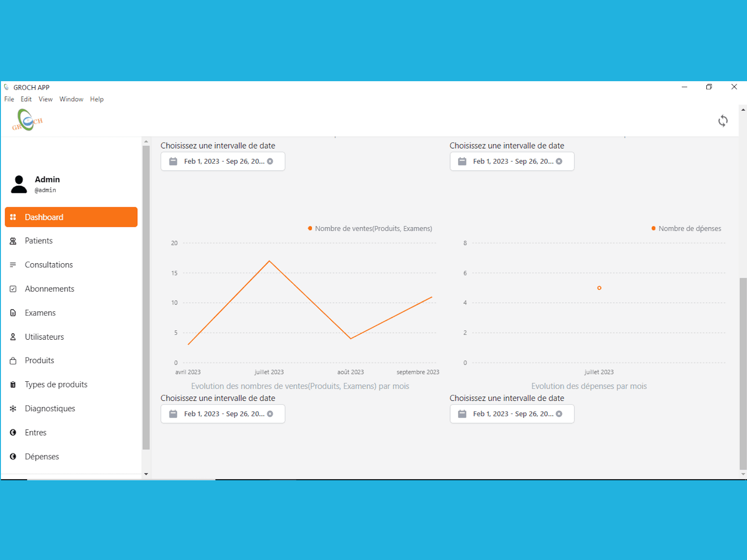Screen dimensions: 747x560
Task: Open the top-right date range picker
Action: [512, 161]
